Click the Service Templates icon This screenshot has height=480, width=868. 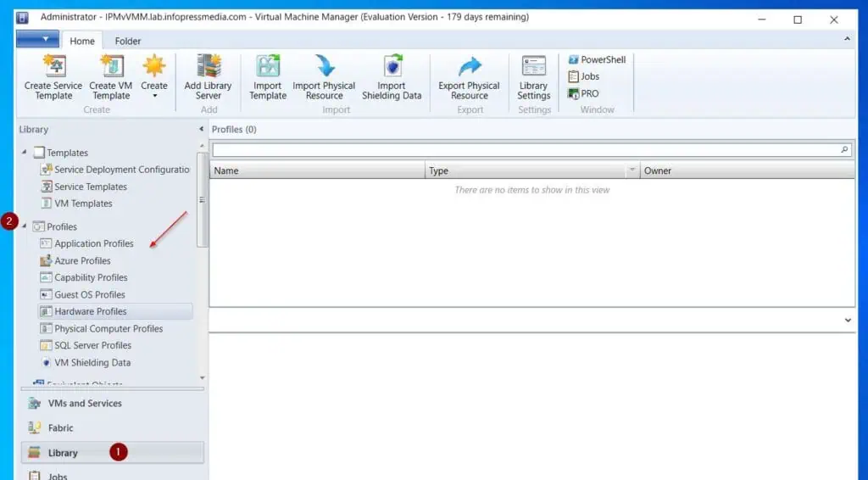[x=47, y=187]
